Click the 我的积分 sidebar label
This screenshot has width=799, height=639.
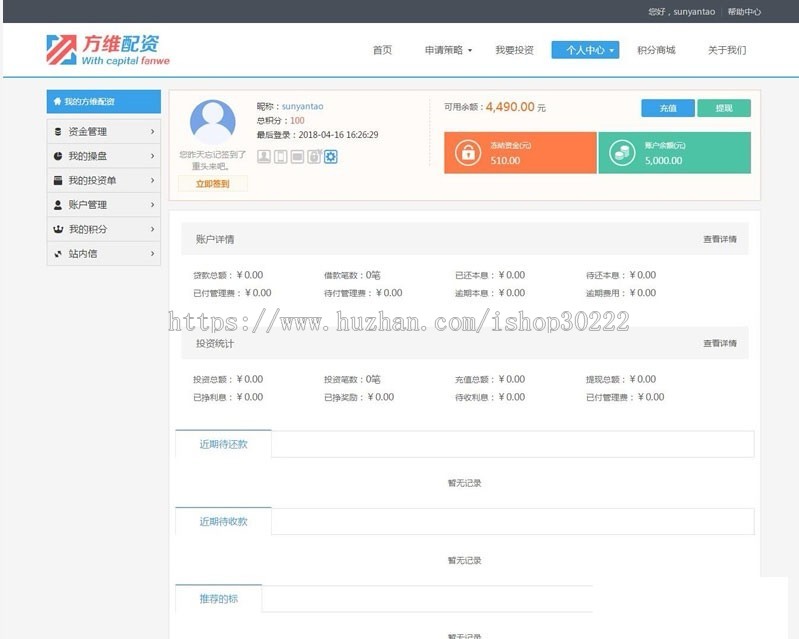(88, 229)
